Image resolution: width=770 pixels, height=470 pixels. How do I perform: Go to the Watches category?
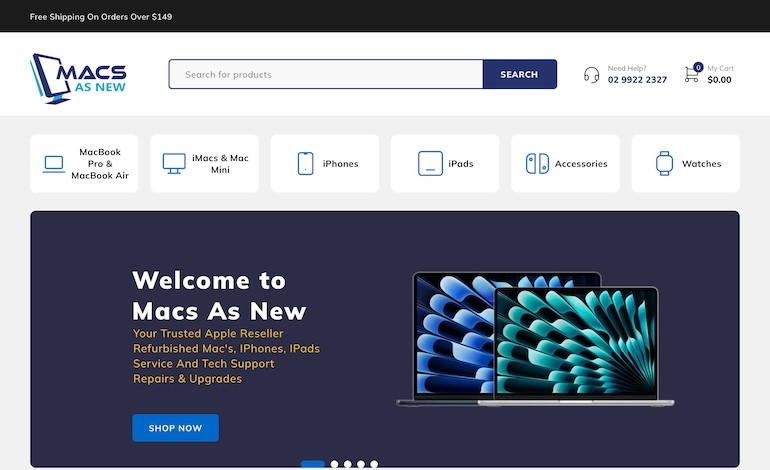[x=701, y=164]
